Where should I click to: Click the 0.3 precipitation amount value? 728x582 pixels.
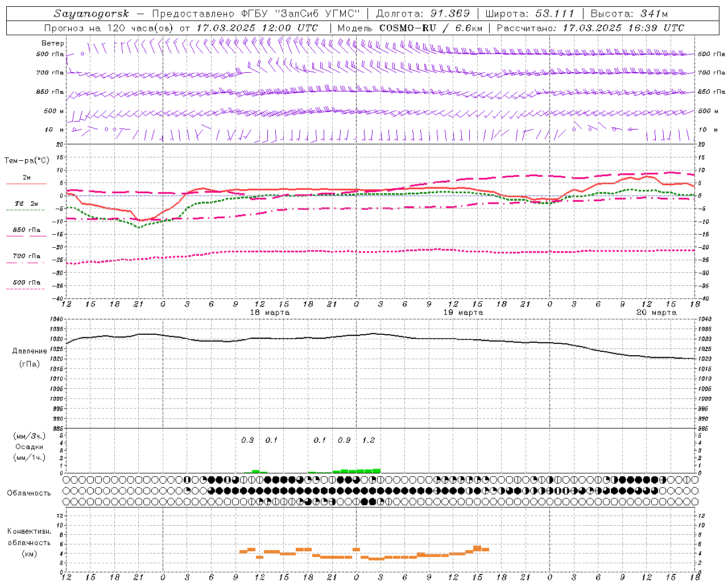(247, 440)
